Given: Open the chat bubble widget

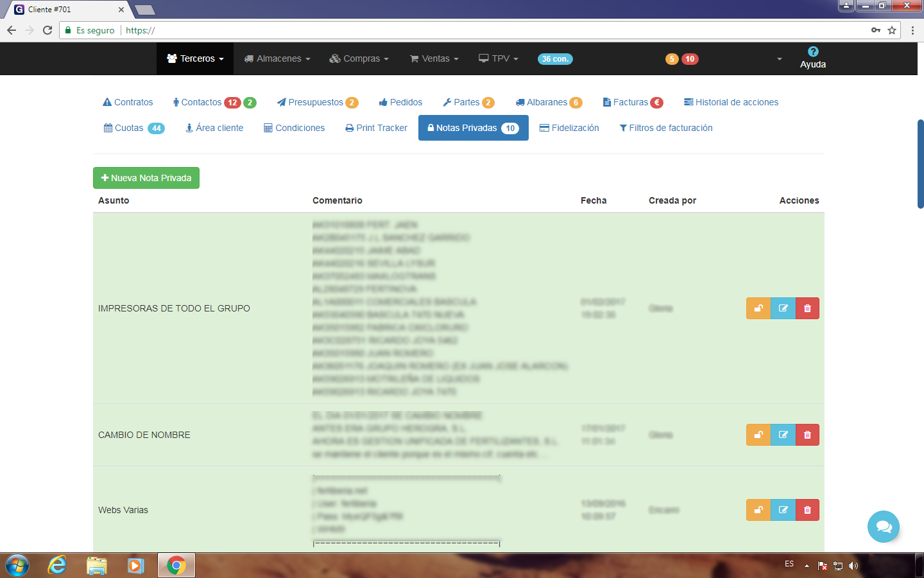Looking at the screenshot, I should (883, 527).
